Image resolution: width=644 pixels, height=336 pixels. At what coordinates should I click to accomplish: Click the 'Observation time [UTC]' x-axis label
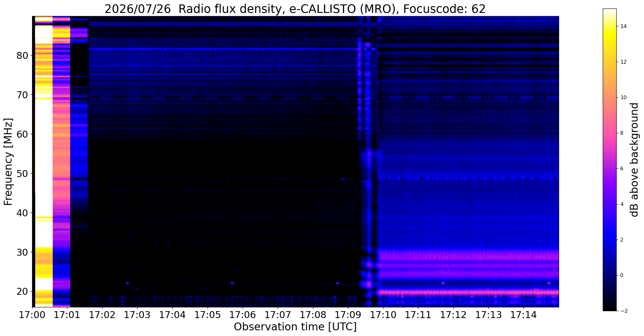tap(295, 327)
